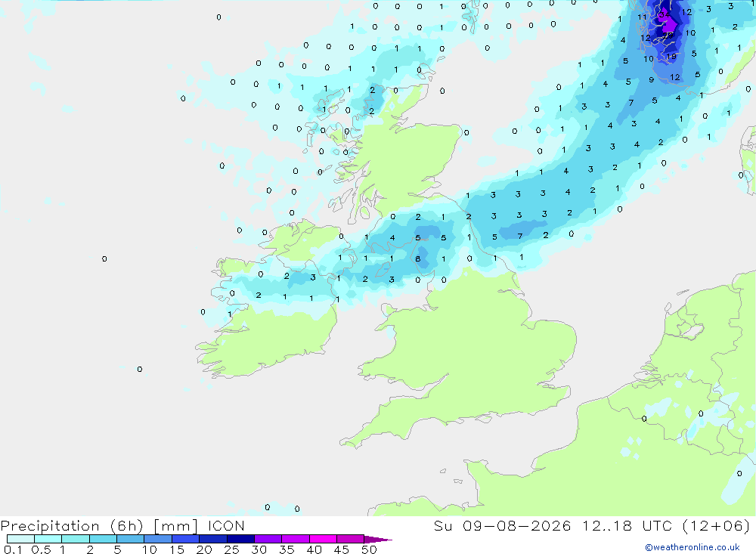The image size is (756, 554).
Task: Click the map value 29 near Norway
Action: 669,36
